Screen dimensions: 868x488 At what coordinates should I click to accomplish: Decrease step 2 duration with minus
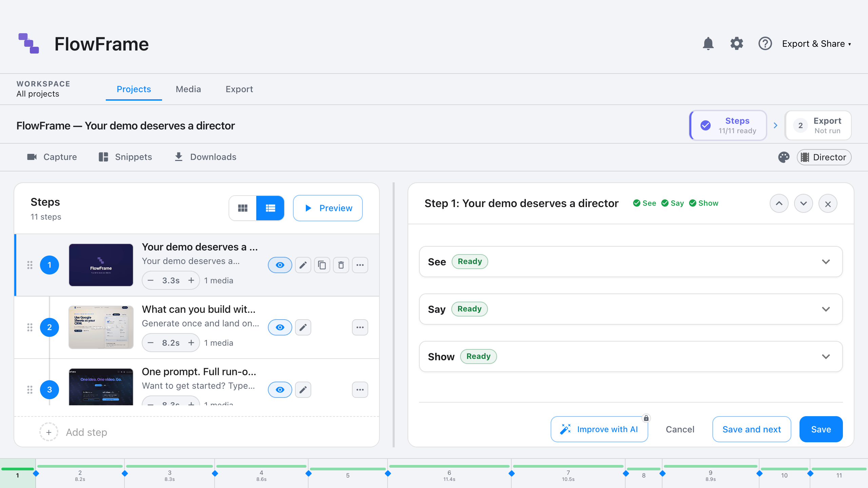[x=151, y=343]
